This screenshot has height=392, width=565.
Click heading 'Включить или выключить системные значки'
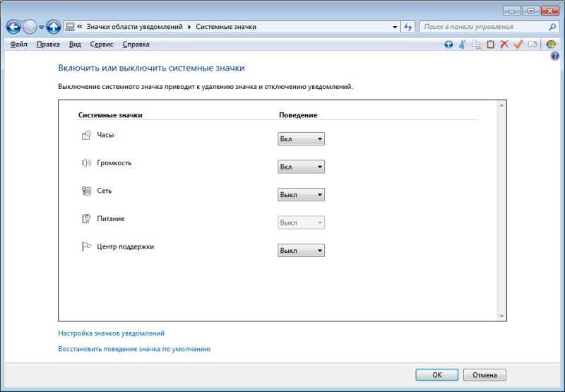151,68
